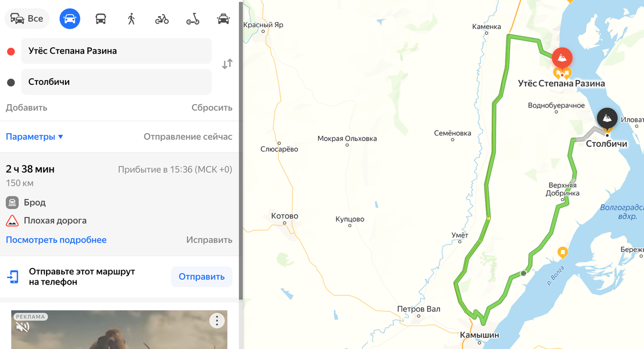The image size is (644, 349).
Task: Open the Отправление сейчас departure time selector
Action: pyautogui.click(x=188, y=136)
